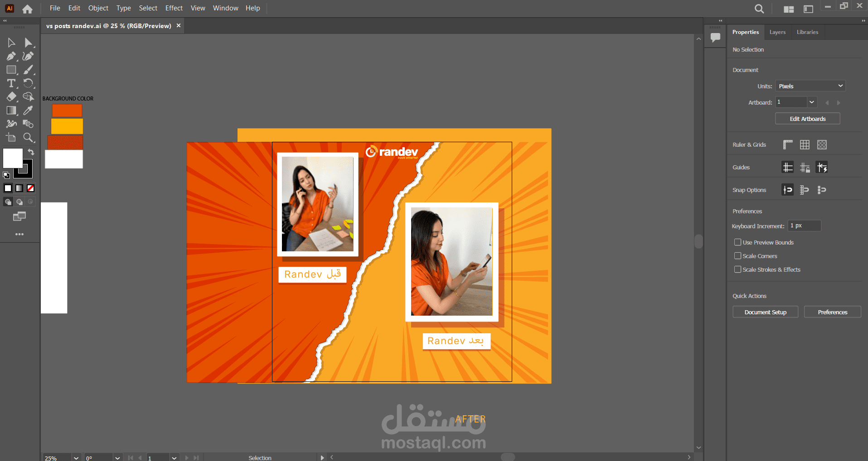Close the vs posts randev.ai tab
The width and height of the screenshot is (868, 461).
179,26
